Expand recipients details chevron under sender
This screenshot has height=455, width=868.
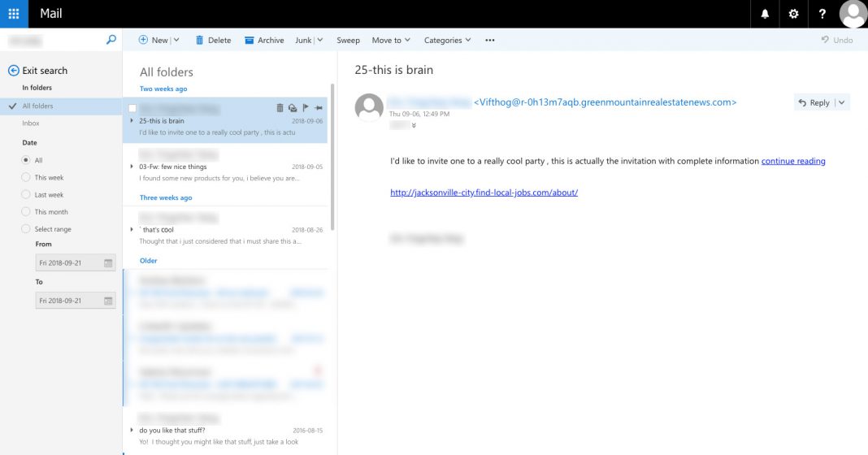[x=414, y=126]
